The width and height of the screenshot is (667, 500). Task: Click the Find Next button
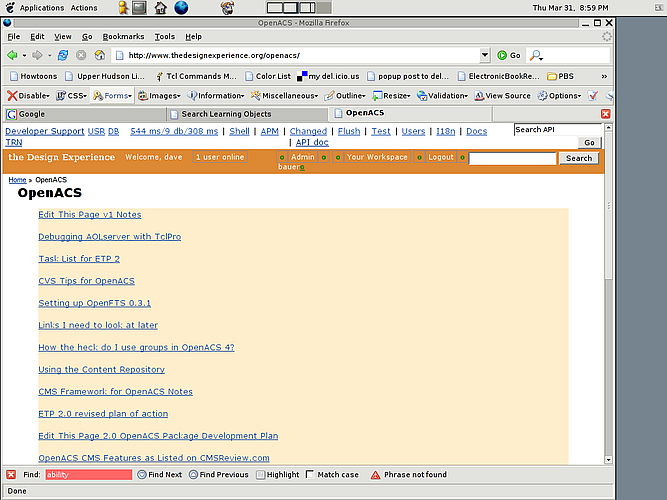[x=159, y=475]
